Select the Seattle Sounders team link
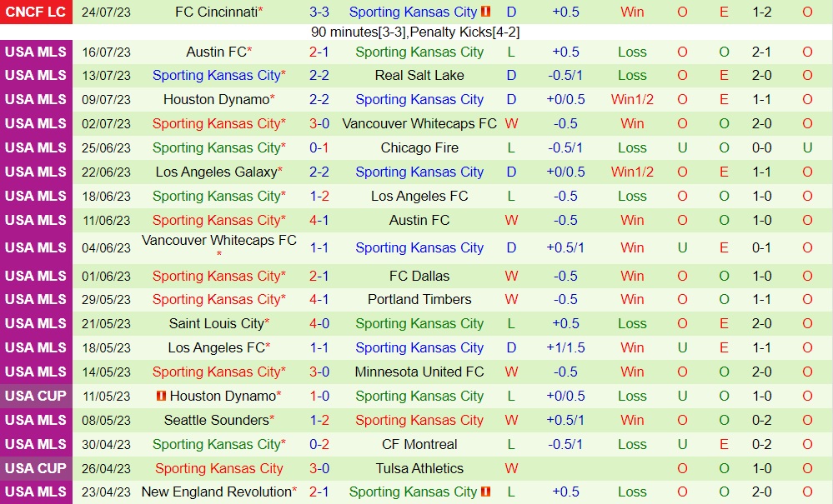The width and height of the screenshot is (833, 504). click(x=216, y=420)
